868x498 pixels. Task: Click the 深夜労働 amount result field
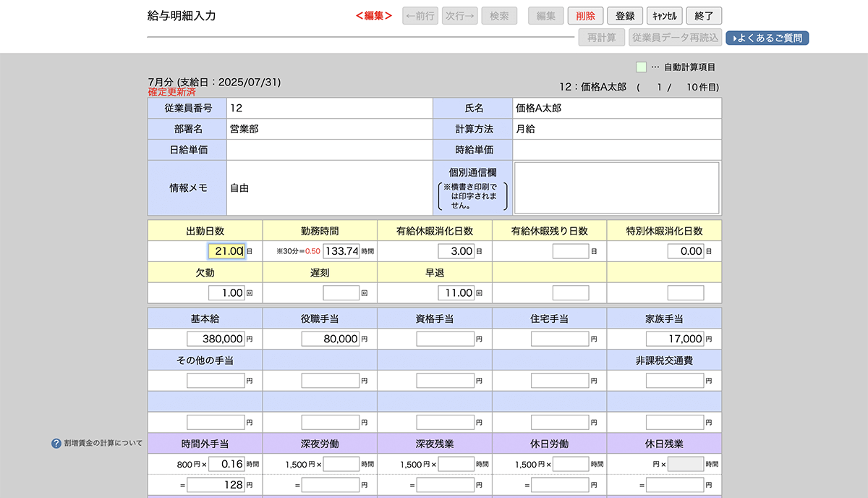point(331,485)
